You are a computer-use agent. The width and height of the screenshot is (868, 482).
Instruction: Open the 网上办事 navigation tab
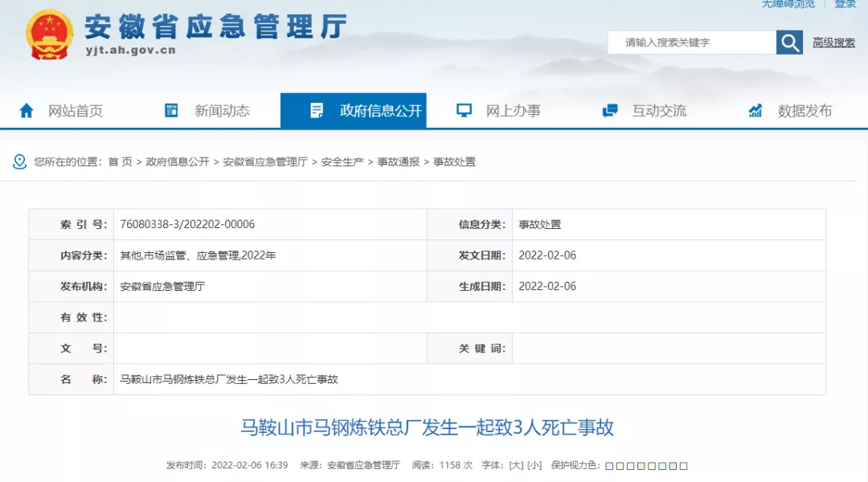coord(513,111)
